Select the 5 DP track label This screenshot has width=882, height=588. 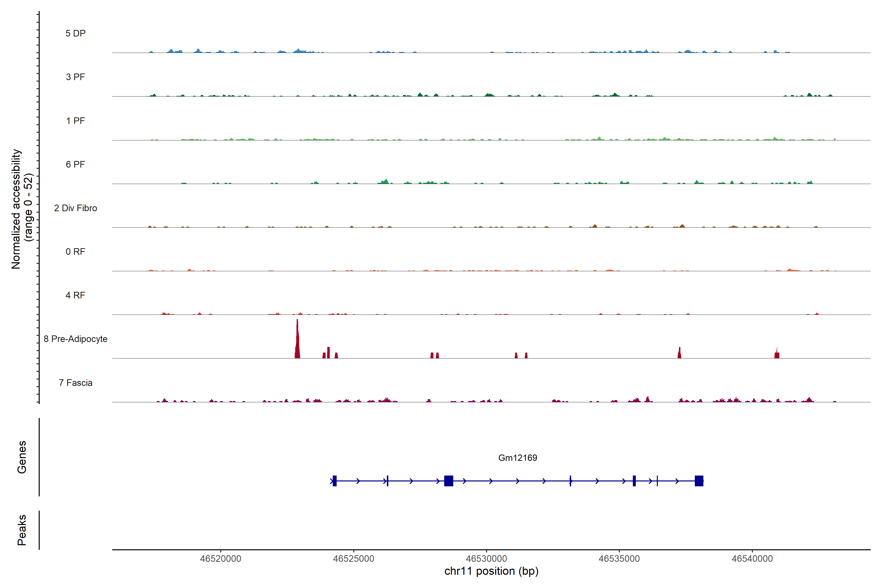click(75, 33)
